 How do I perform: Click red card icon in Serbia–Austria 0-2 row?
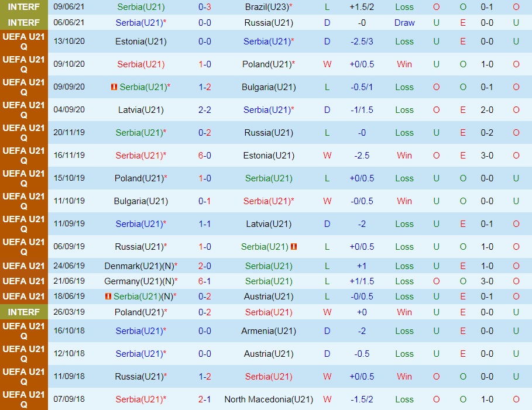pyautogui.click(x=108, y=297)
